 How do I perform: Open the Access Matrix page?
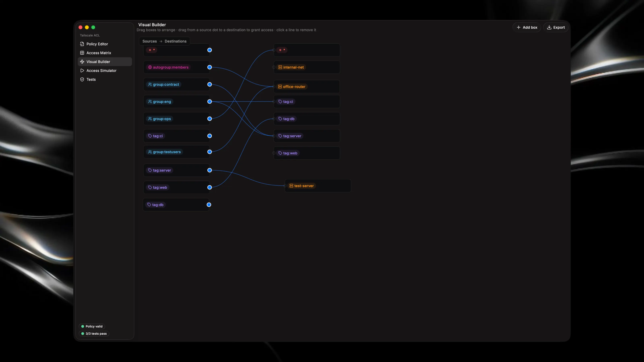coord(105,53)
